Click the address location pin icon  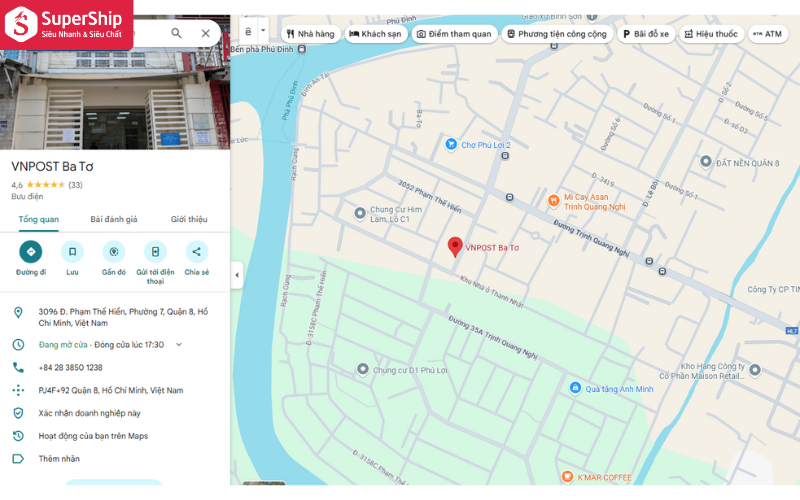pos(18,313)
